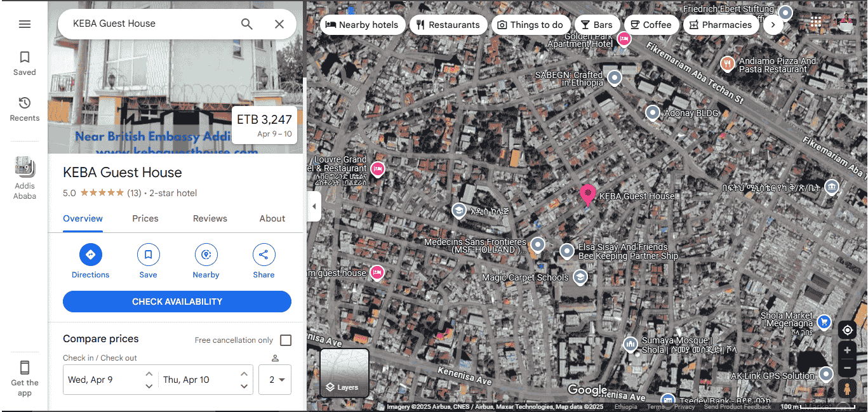Image resolution: width=868 pixels, height=412 pixels.
Task: Open the Google account avatar
Action: tap(846, 22)
